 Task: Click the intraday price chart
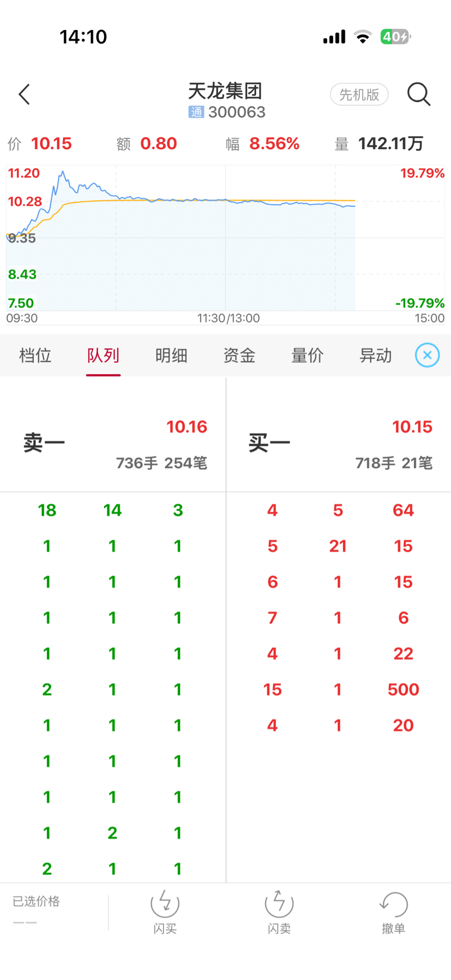[225, 238]
